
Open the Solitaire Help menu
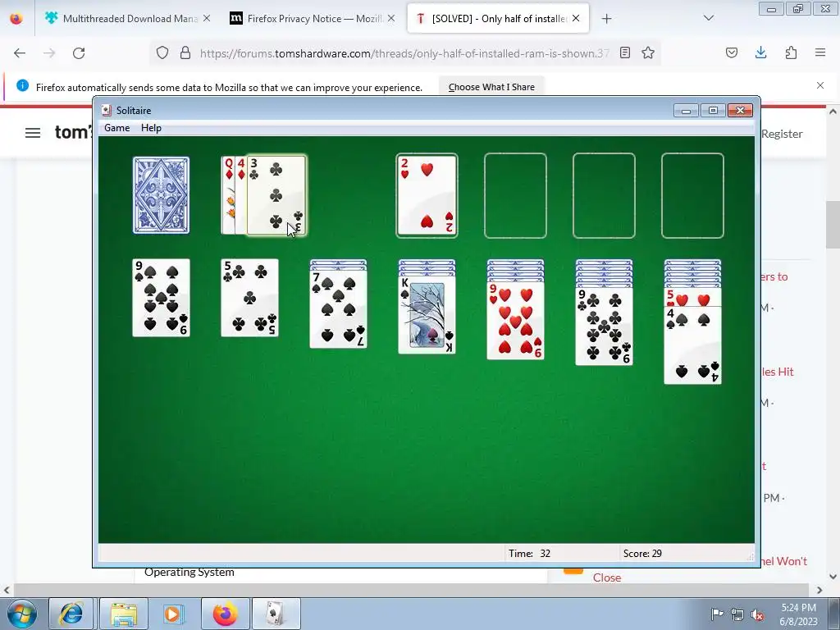tap(151, 127)
